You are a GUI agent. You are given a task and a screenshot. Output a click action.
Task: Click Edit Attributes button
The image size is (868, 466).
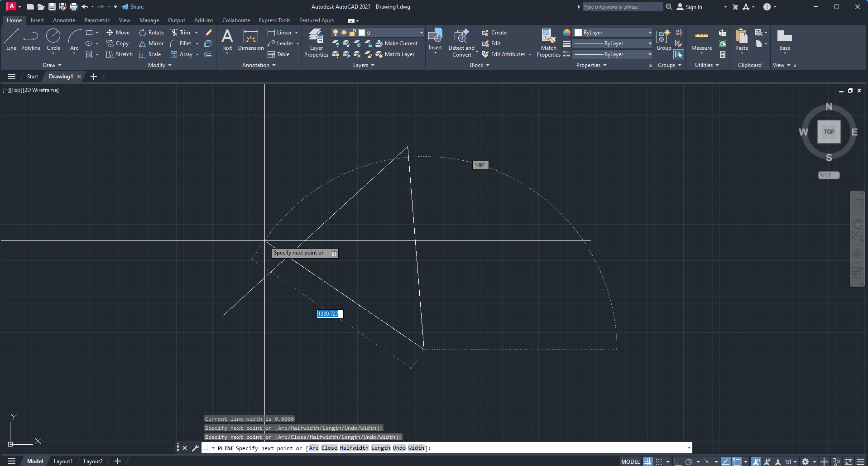(x=504, y=54)
